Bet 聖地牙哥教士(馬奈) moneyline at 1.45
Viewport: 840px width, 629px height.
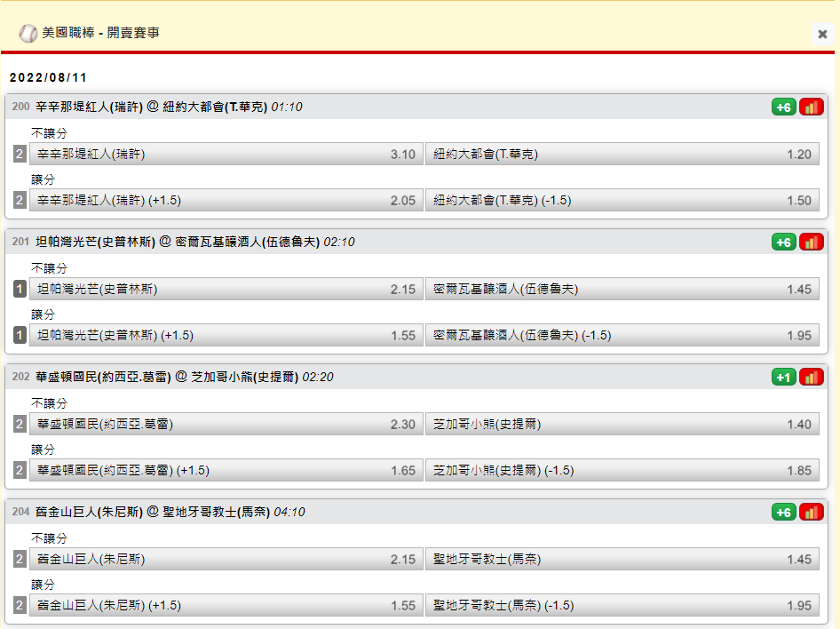click(622, 560)
